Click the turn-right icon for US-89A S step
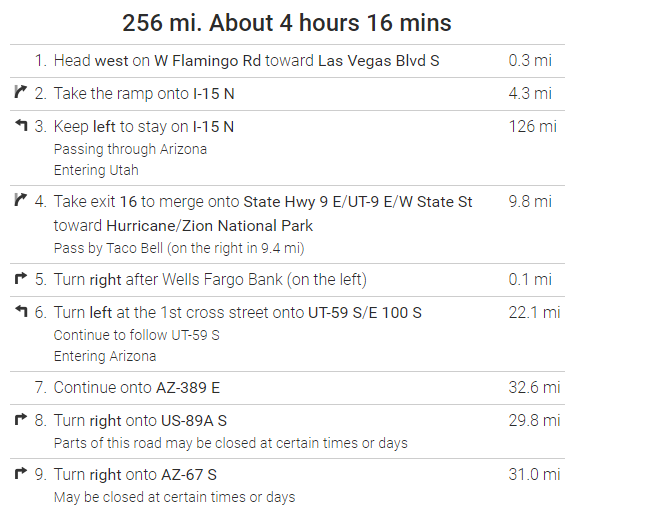The height and width of the screenshot is (512, 648). click(x=21, y=419)
